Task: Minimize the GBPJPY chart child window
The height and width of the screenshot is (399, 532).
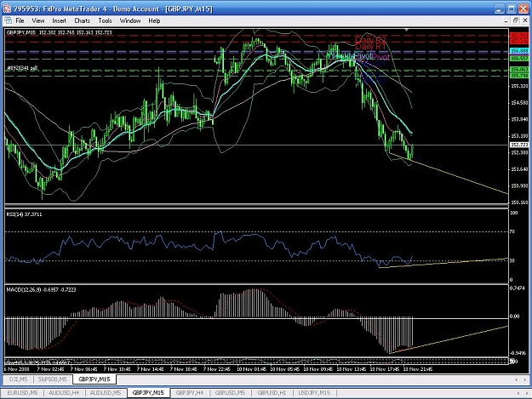Action: point(506,20)
